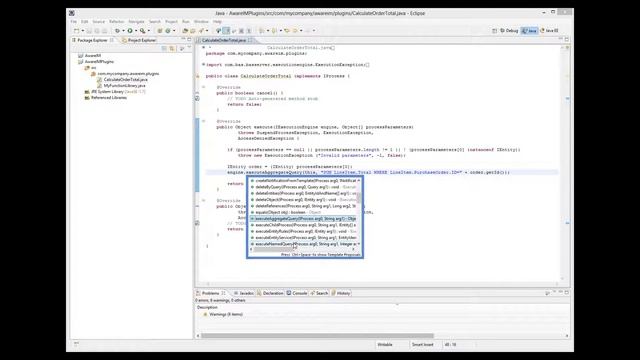Choose deleteObject proposal in autocomplete

pyautogui.click(x=303, y=200)
